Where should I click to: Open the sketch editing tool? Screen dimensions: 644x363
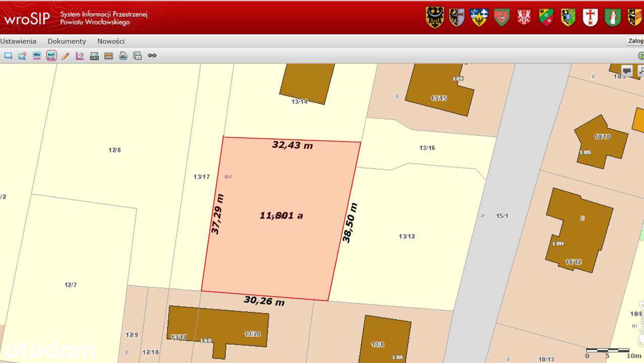coord(22,55)
